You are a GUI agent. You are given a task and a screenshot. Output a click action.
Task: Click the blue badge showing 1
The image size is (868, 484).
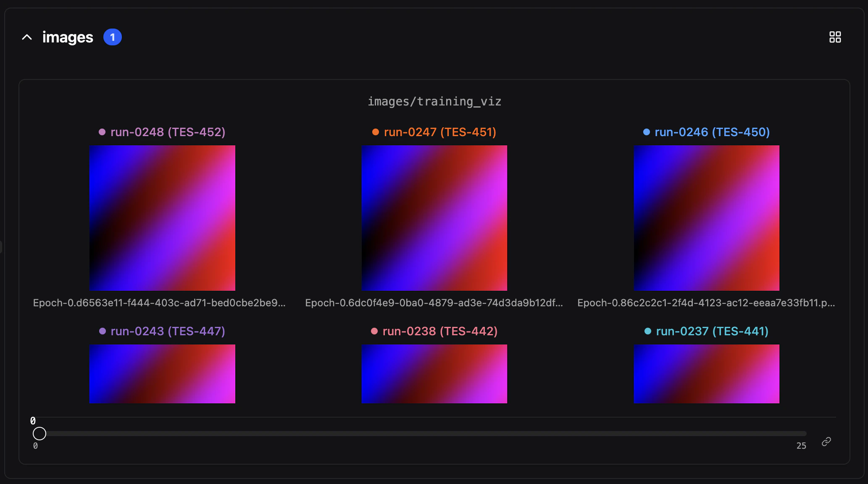coord(112,37)
